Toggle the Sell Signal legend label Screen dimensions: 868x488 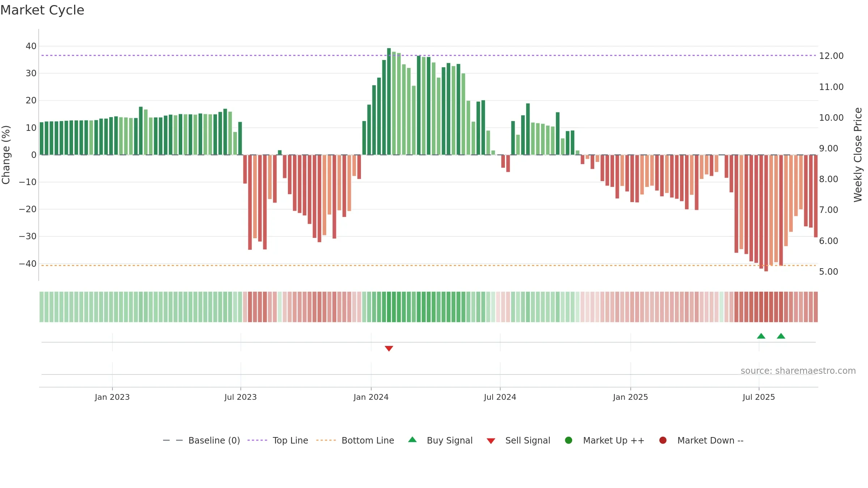tap(528, 441)
